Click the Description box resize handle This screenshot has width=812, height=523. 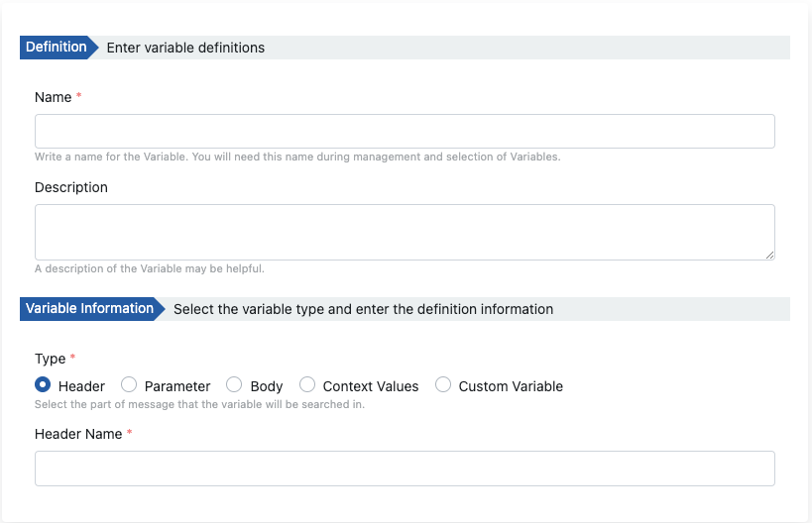[x=769, y=255]
